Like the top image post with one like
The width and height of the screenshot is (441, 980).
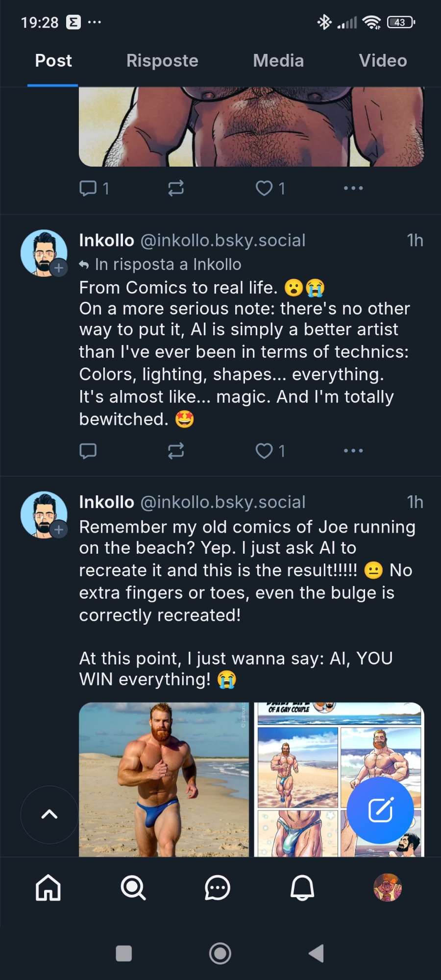[x=265, y=188]
